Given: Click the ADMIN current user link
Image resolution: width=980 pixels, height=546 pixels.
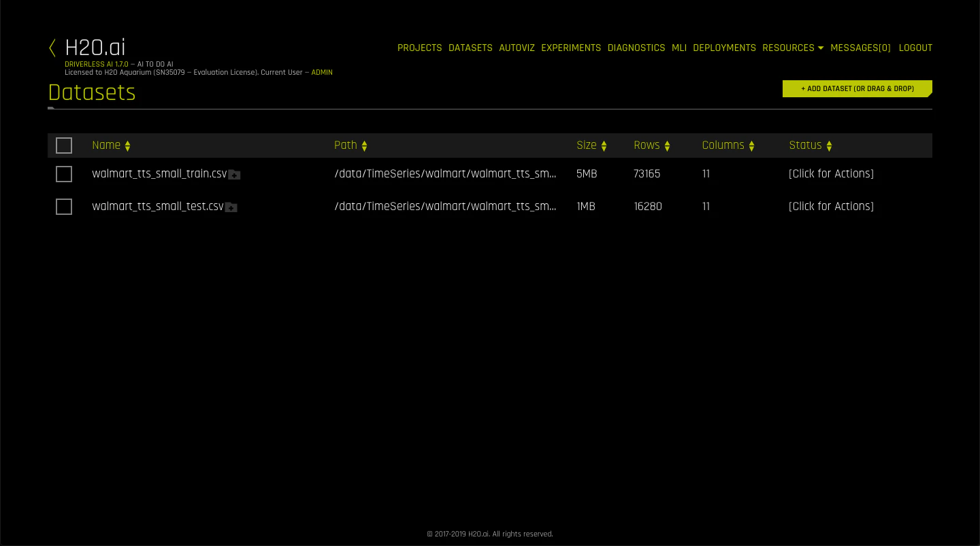Looking at the screenshot, I should [322, 73].
